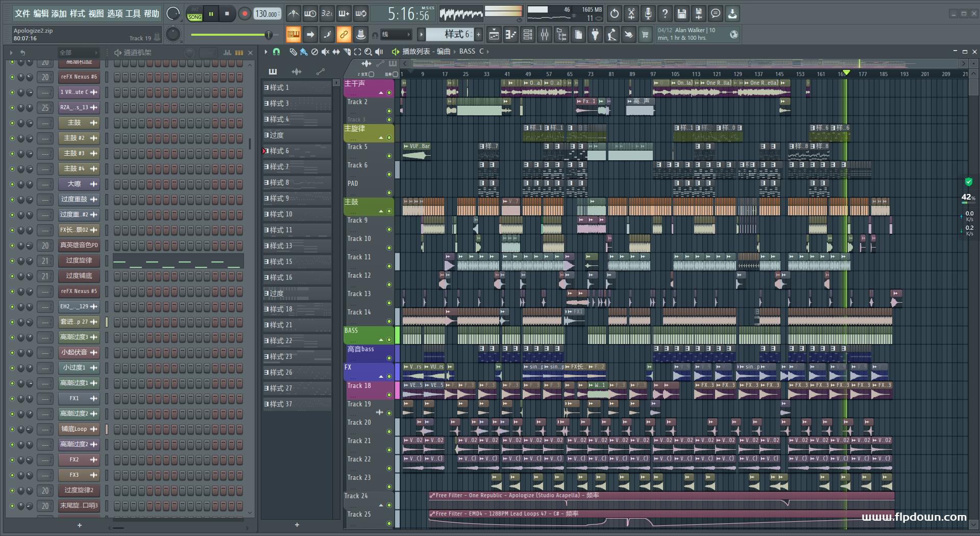Image resolution: width=980 pixels, height=536 pixels.
Task: Select the 铺底Loop channel button
Action: (x=79, y=429)
